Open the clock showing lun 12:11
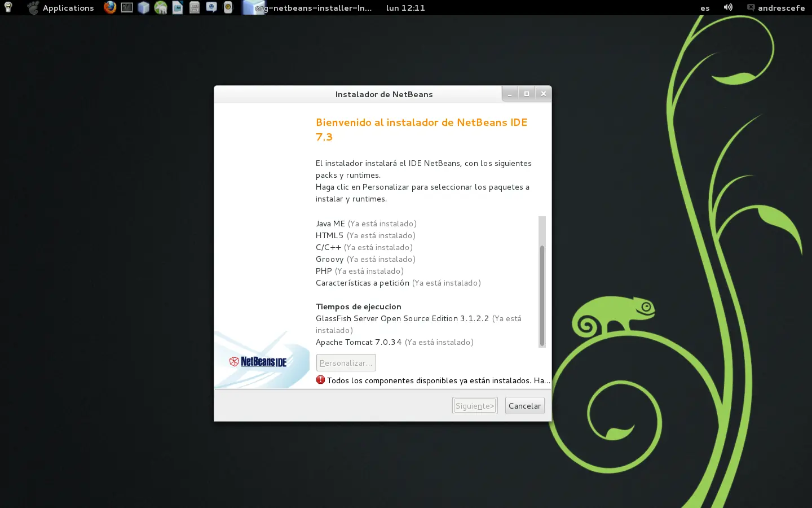Screen dimensions: 812x508 405,8
